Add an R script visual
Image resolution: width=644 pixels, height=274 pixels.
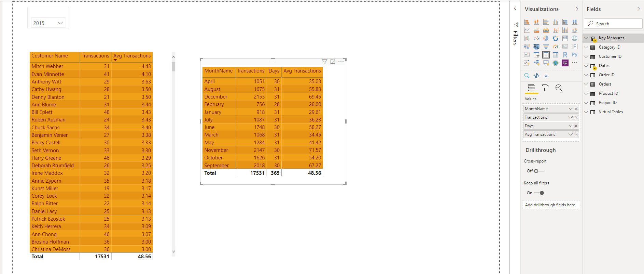[x=565, y=55]
